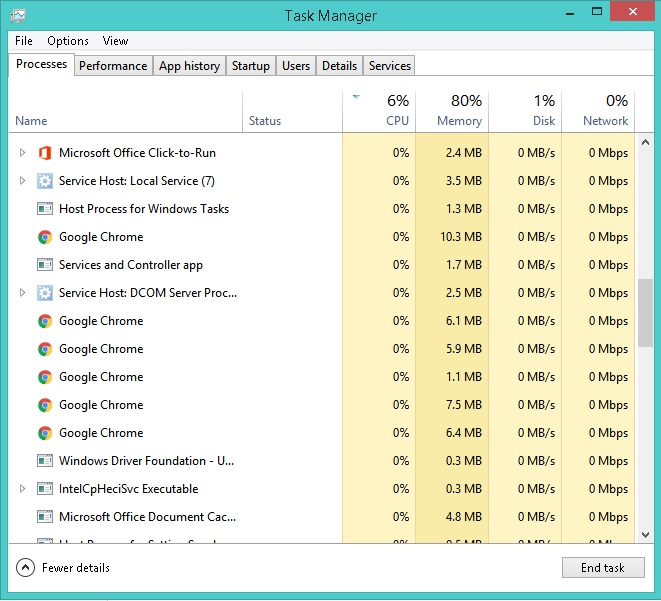The height and width of the screenshot is (601, 661).
Task: Click the Chrome icon with 5.9 MB memory
Action: point(45,349)
